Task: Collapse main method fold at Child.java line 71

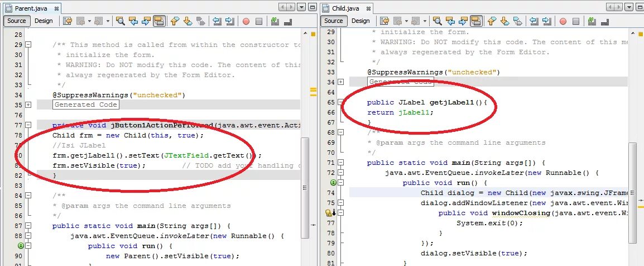Action: [x=340, y=163]
